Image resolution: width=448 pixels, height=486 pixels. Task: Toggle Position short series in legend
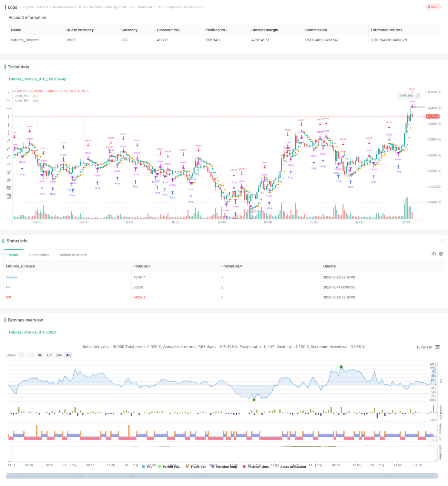point(256,466)
